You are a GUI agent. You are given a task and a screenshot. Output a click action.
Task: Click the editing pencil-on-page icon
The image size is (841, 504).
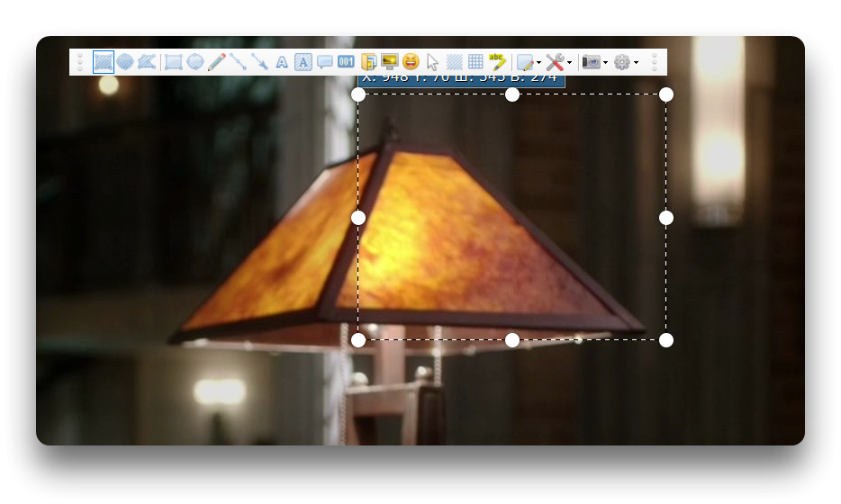(525, 63)
